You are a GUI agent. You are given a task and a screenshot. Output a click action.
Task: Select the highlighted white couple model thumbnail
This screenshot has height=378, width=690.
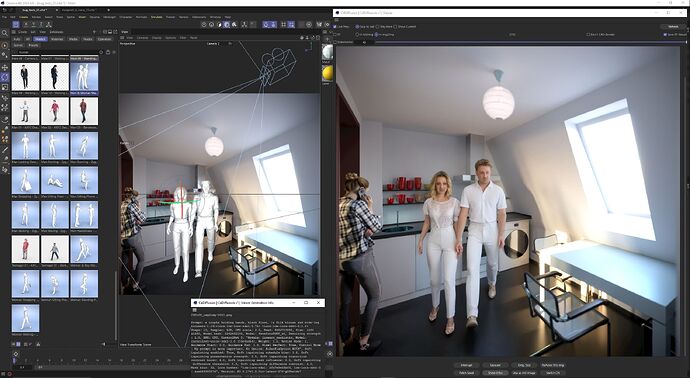pos(84,77)
